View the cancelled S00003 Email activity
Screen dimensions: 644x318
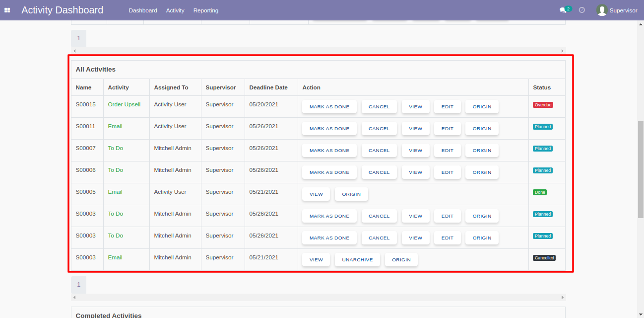pos(316,260)
